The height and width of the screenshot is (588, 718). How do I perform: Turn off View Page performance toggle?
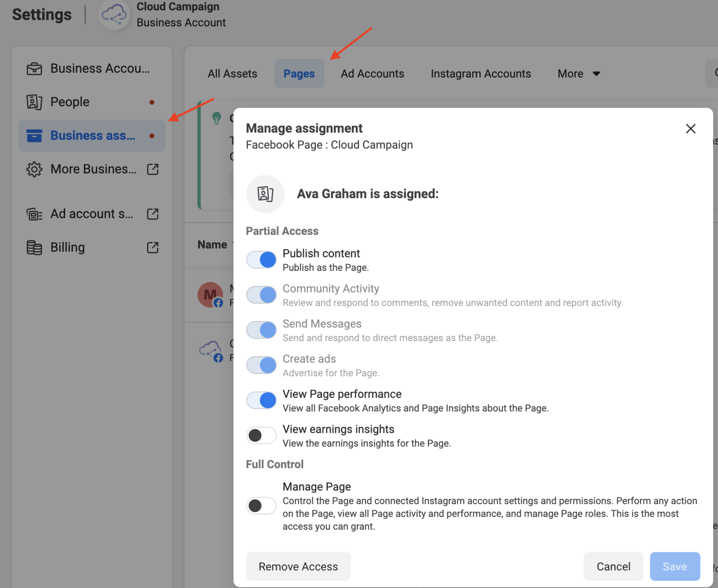[x=261, y=400]
